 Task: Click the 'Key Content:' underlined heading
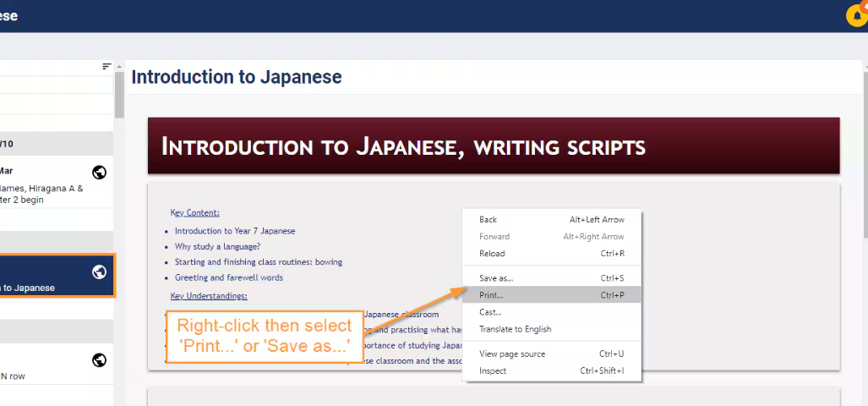[195, 212]
